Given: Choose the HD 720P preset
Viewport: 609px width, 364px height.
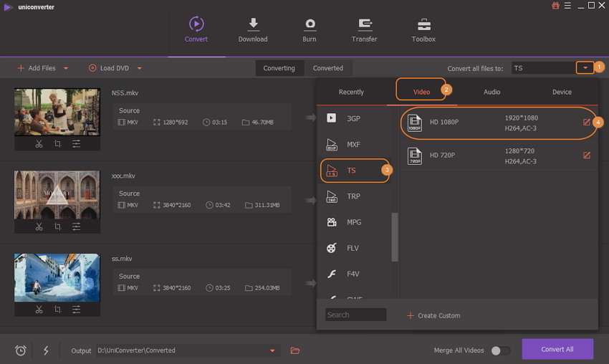Looking at the screenshot, I should (498, 155).
